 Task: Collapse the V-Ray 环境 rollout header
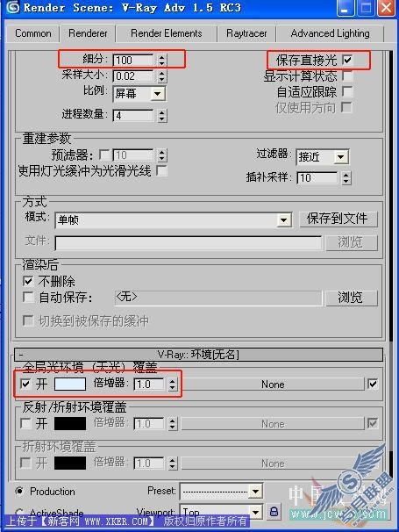[199, 355]
